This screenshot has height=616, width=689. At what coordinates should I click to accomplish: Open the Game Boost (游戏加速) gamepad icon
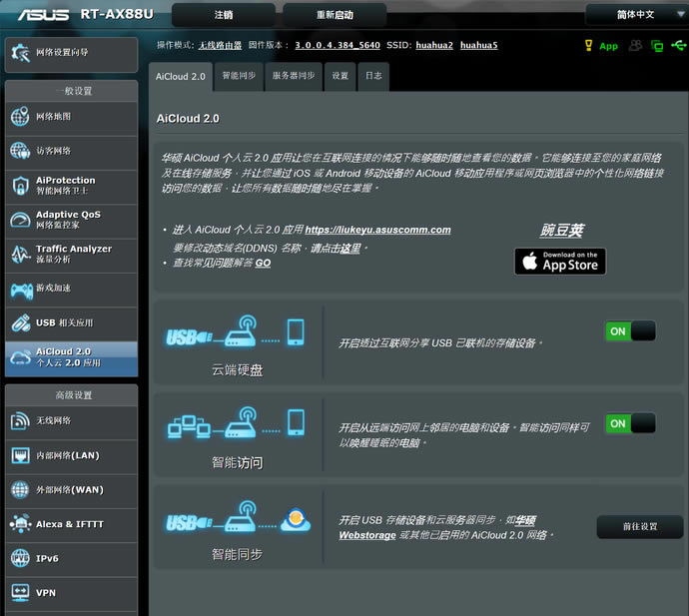(x=20, y=290)
